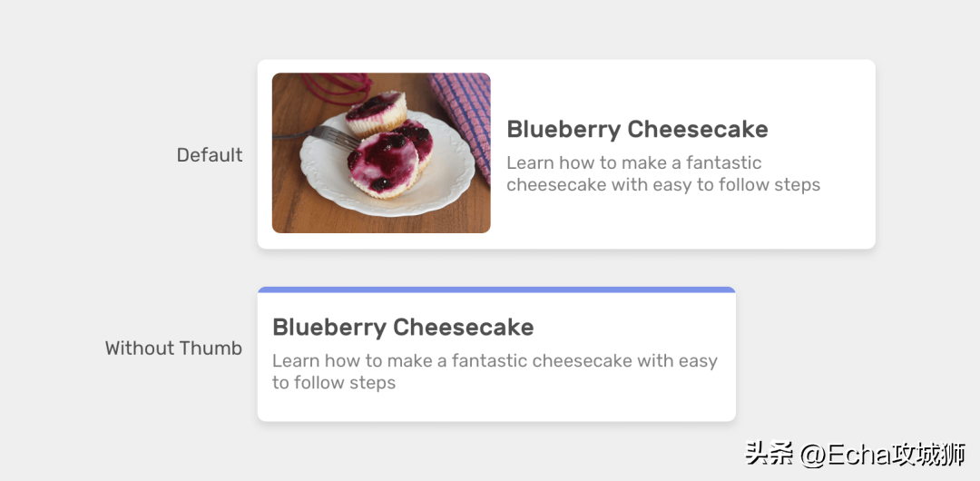Open the "@Echa攻城狮" author handle
The height and width of the screenshot is (481, 980).
coord(880,453)
